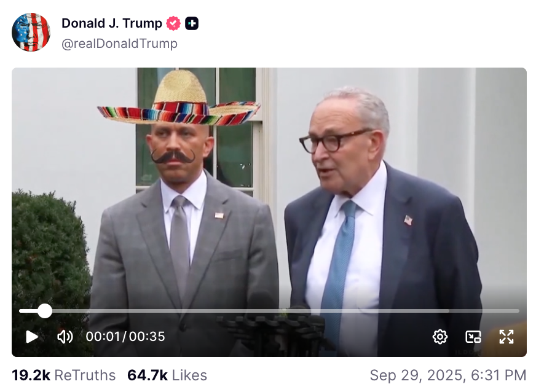Screen dimensions: 536x392
Task: View the 64.7k Likes list
Action: click(x=167, y=375)
